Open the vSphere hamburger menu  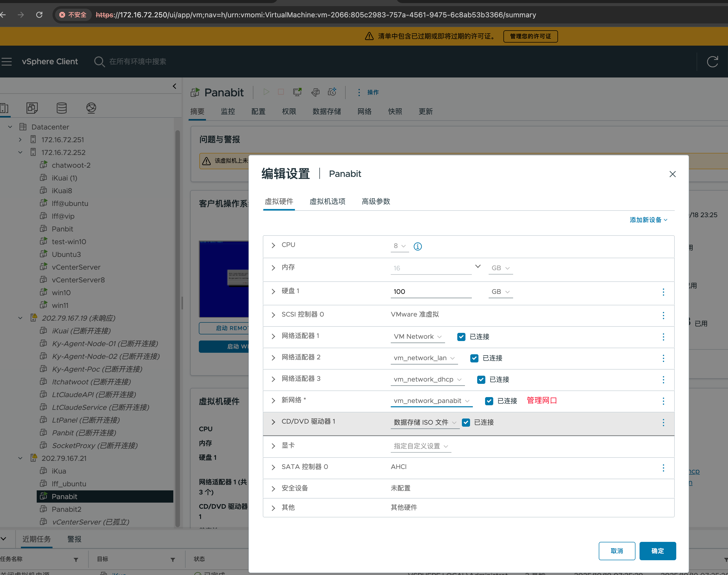pos(7,62)
